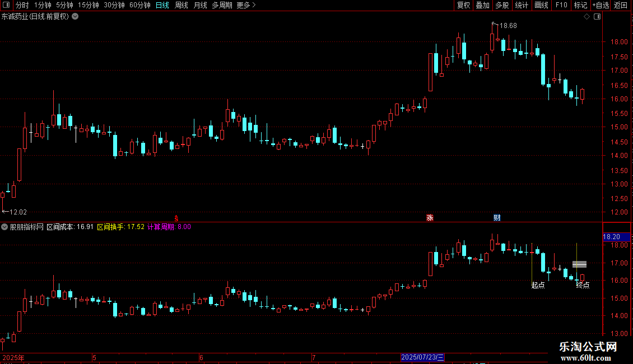This screenshot has height=364, width=633.
Task: Toggle the +自选 watchlist button
Action: 601,5
